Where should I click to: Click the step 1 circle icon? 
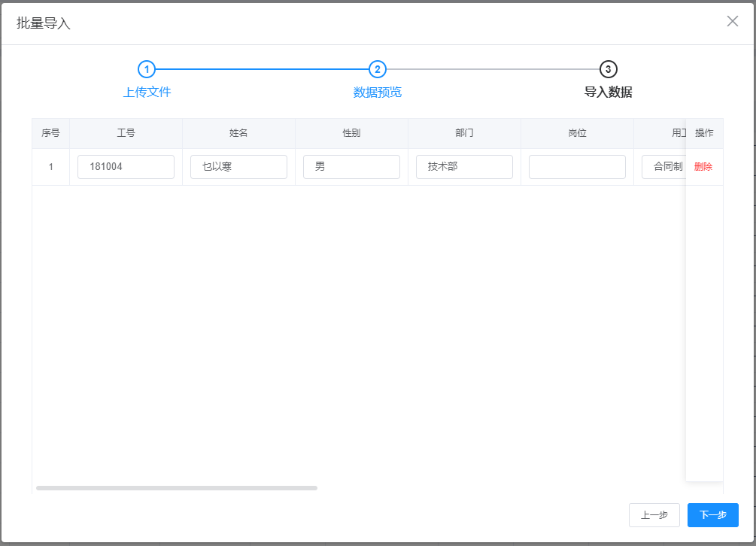click(147, 68)
